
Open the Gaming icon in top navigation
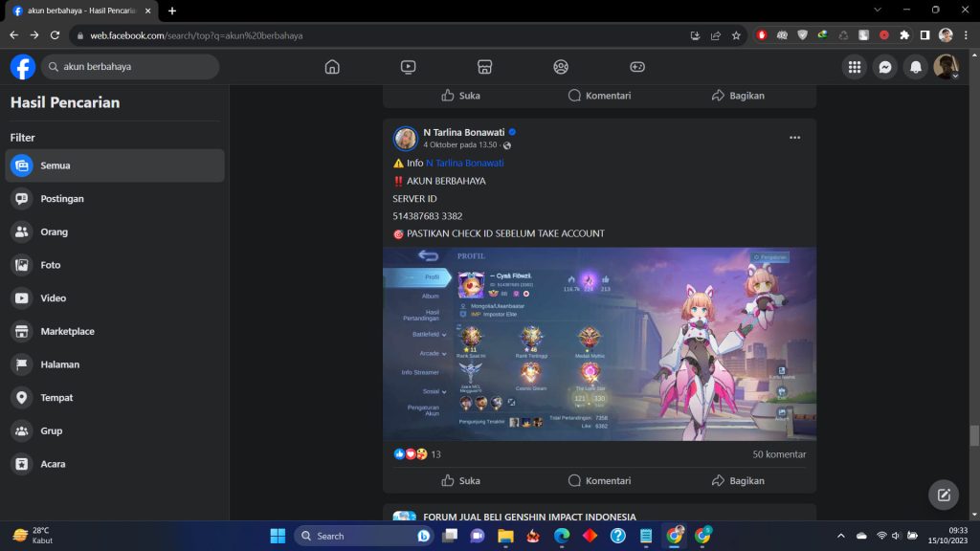coord(636,67)
